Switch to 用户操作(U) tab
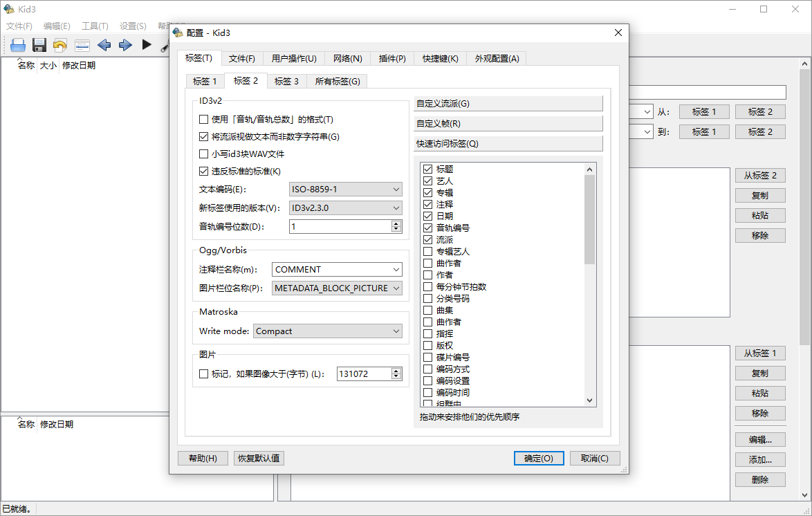 294,59
